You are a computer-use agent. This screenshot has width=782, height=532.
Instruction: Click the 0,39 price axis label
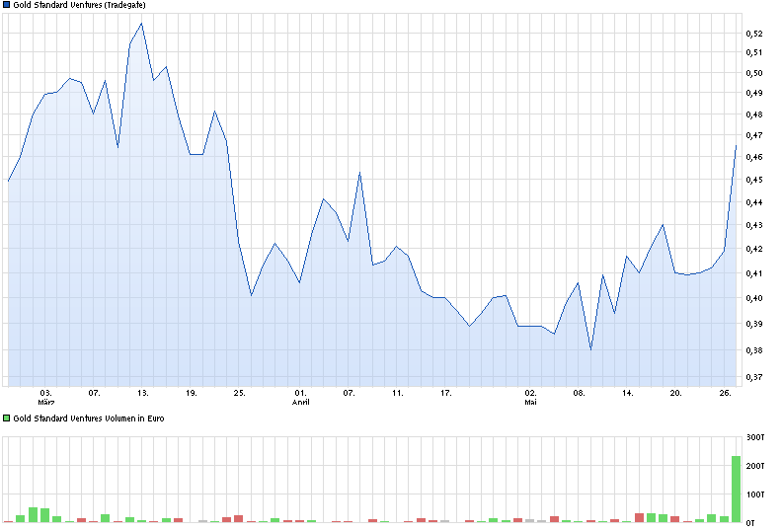[754, 324]
